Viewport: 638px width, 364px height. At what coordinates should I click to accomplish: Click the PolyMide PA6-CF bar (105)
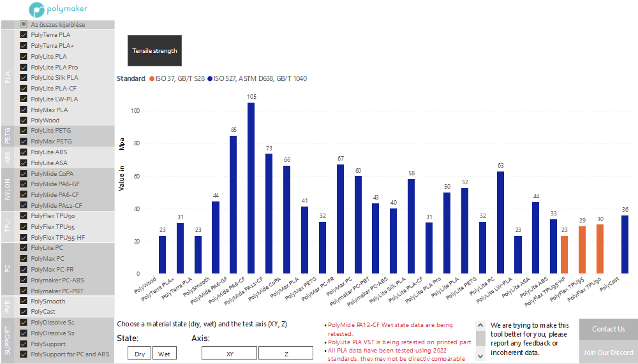click(251, 188)
